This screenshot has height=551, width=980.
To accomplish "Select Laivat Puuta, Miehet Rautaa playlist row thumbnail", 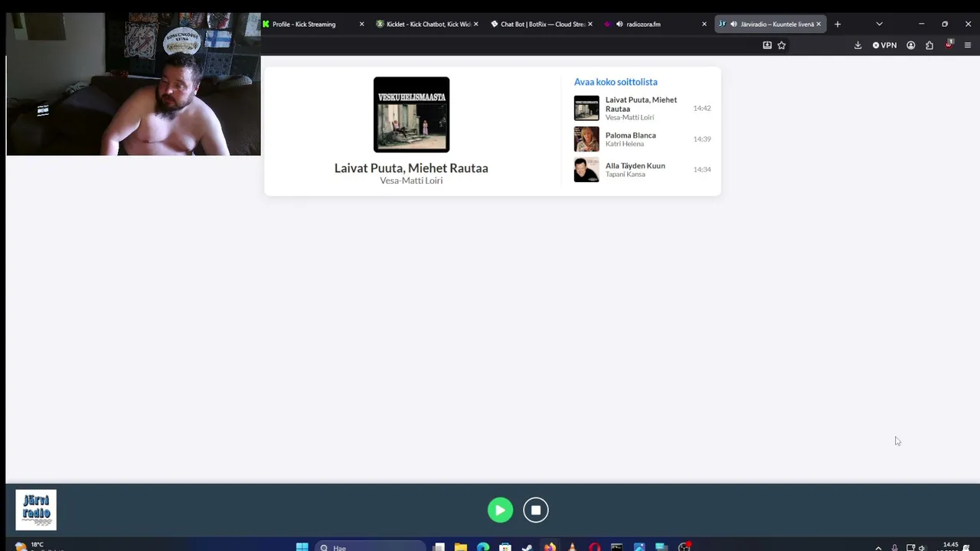I will [x=586, y=108].
